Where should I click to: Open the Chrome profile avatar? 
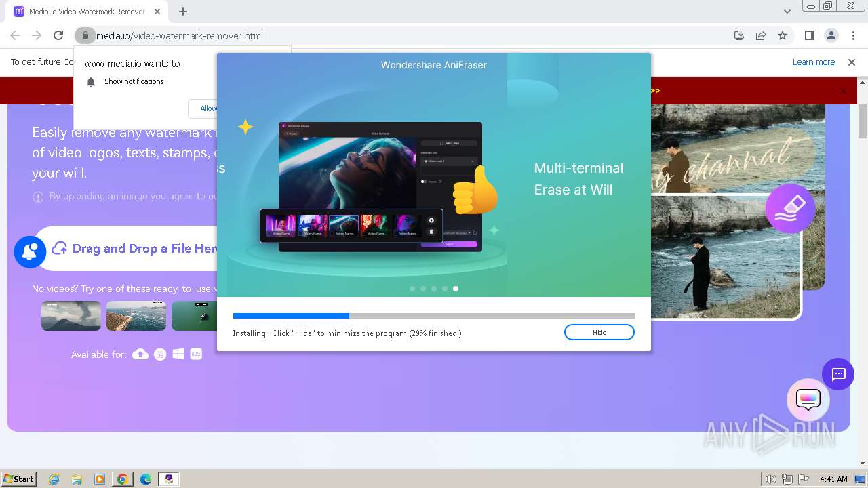pos(831,35)
